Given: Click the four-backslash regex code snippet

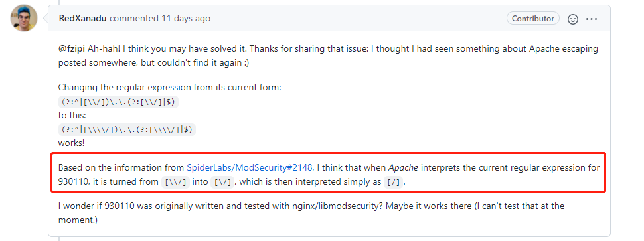Looking at the screenshot, I should [x=127, y=129].
